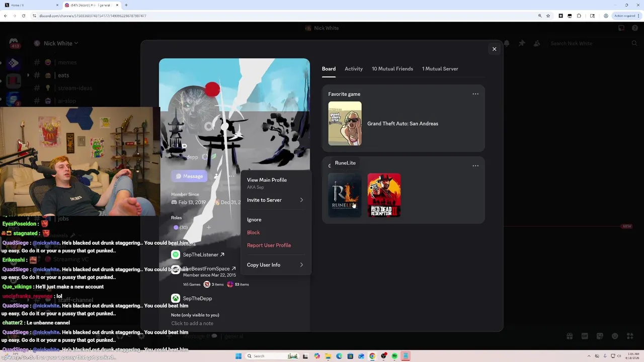Open the Discord help icon
Image resolution: width=644 pixels, height=362 pixels.
point(635,28)
